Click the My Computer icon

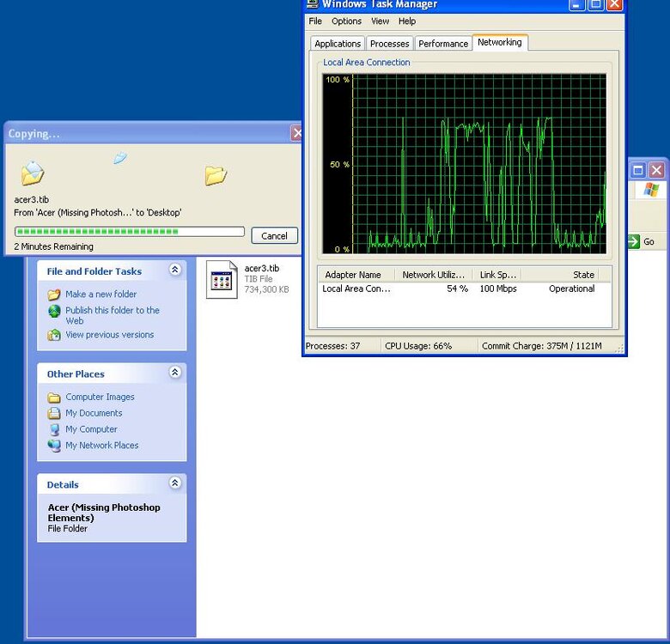(x=54, y=429)
